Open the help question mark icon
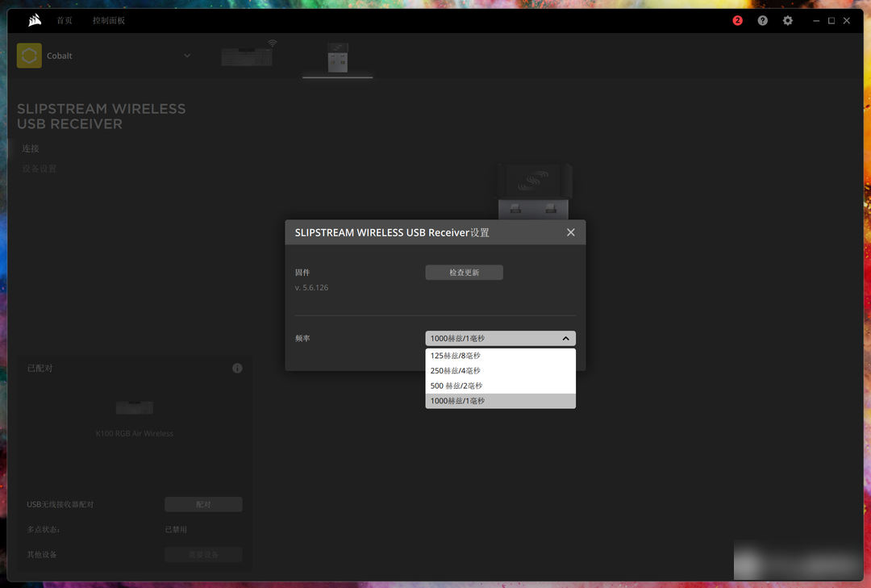 (763, 20)
